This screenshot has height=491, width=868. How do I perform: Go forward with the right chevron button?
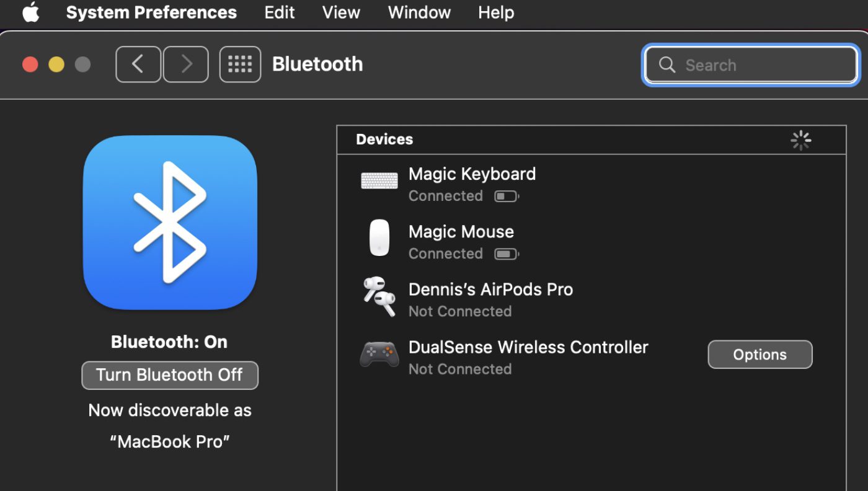tap(186, 64)
